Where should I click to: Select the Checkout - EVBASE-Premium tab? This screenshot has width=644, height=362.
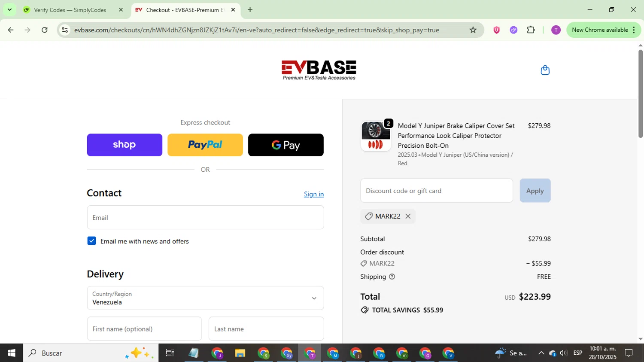185,10
